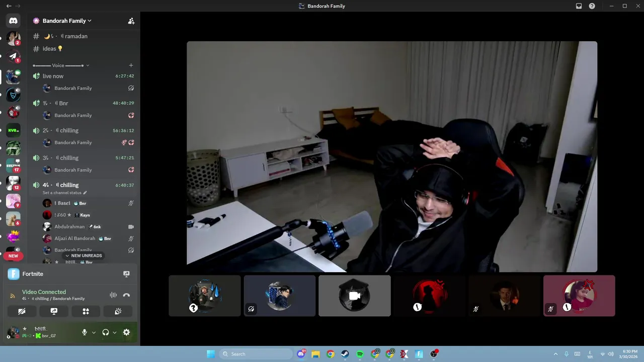Join the Bnr voice channel

click(x=84, y=103)
